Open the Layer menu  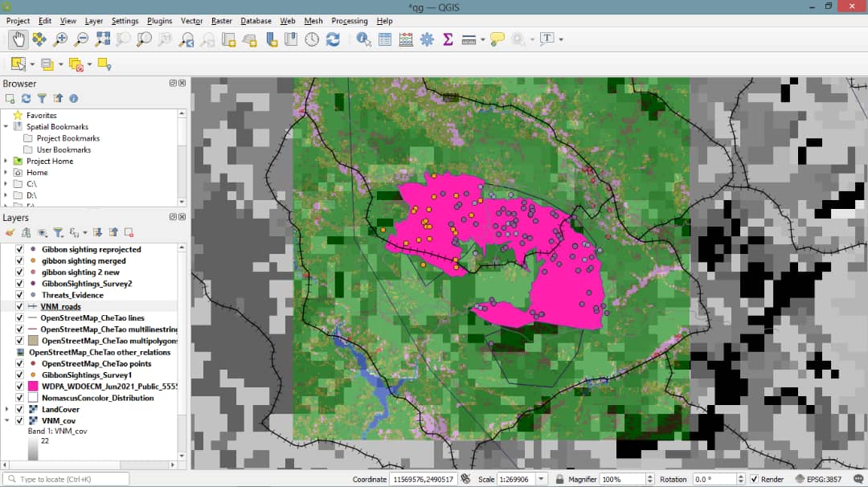[93, 20]
